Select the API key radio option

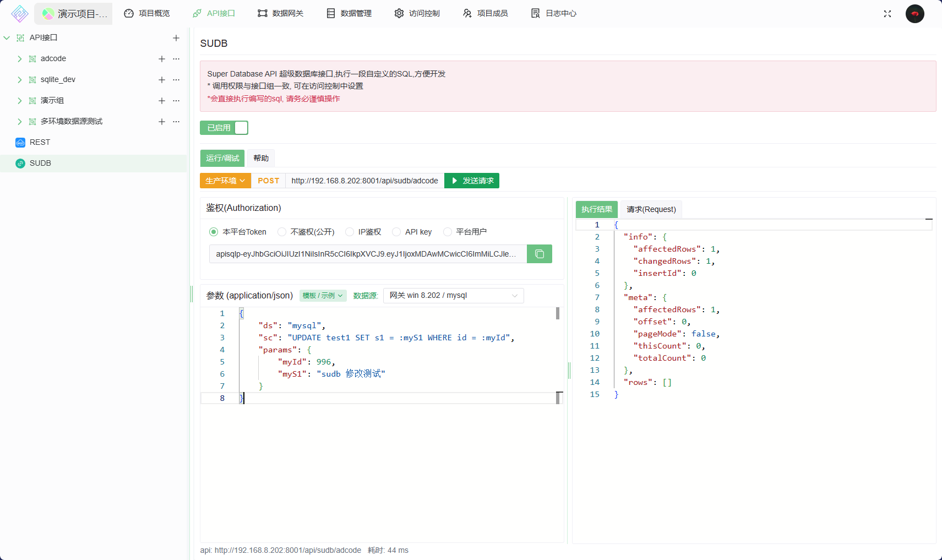[396, 232]
